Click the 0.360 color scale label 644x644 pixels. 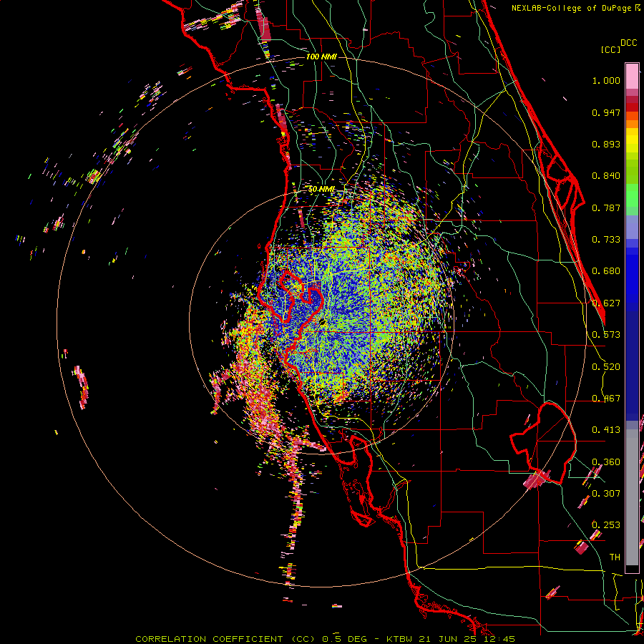(x=606, y=462)
